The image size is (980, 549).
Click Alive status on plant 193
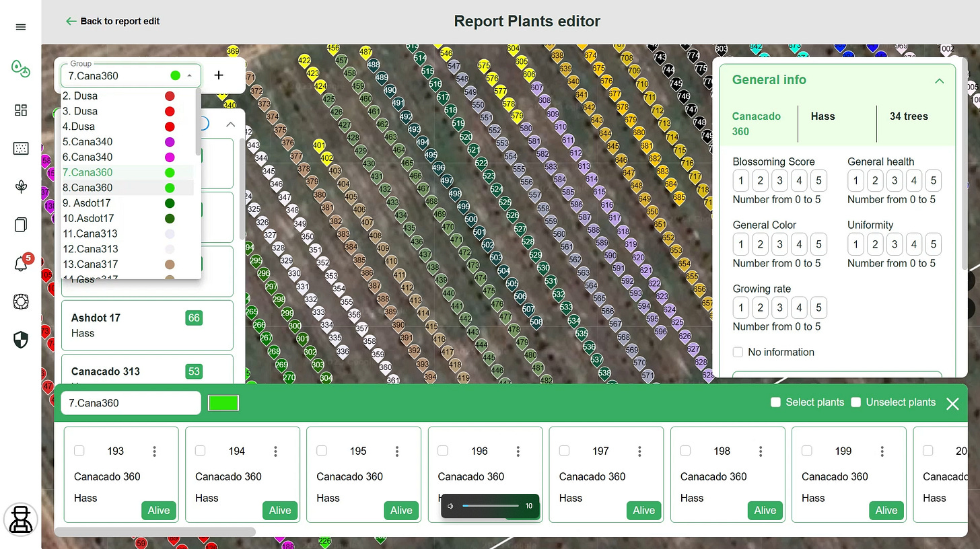pos(159,511)
